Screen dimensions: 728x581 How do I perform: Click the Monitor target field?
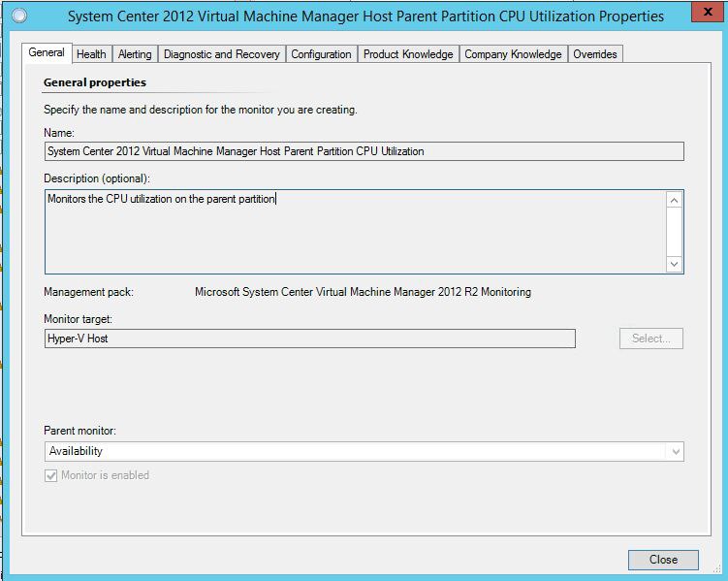point(309,339)
